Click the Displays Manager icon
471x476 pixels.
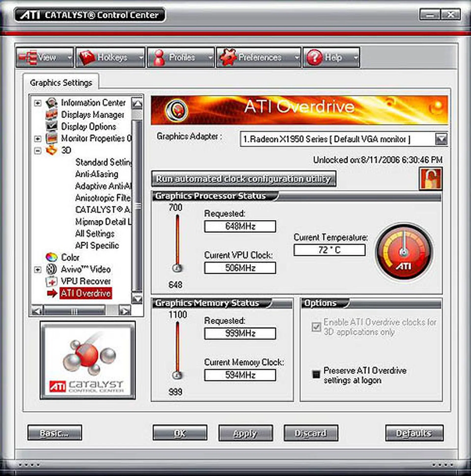tap(52, 114)
